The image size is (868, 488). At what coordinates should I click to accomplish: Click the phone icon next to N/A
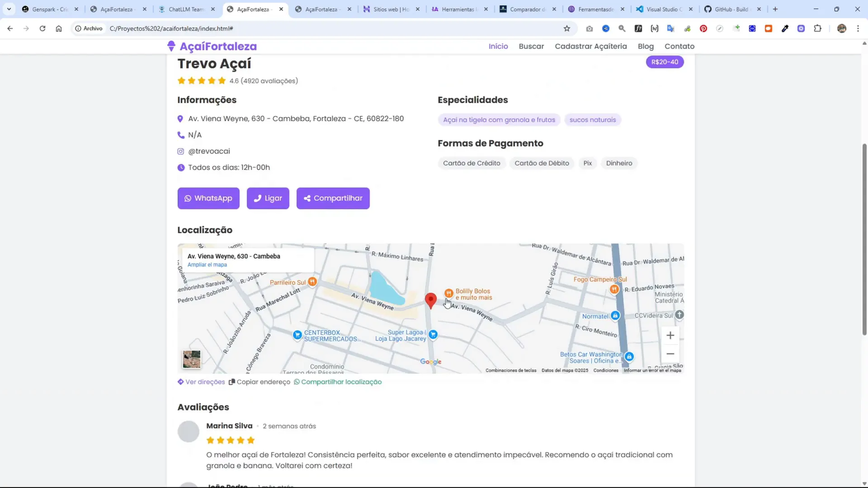pos(180,134)
